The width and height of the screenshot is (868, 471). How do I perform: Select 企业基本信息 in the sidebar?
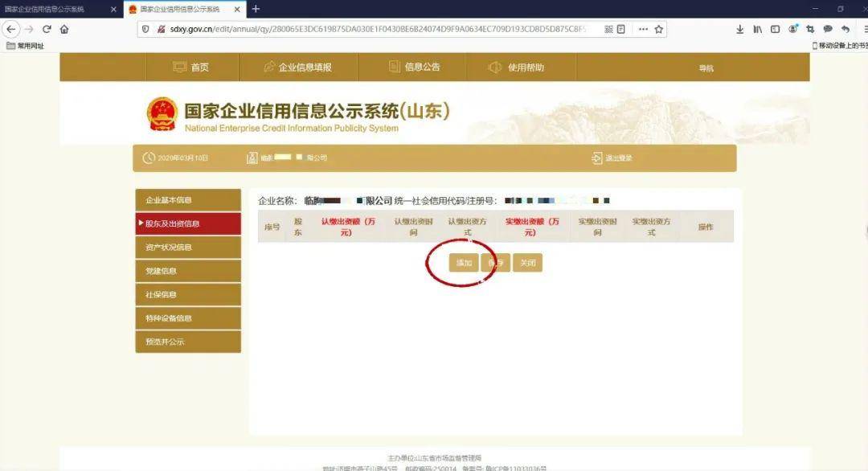(188, 200)
